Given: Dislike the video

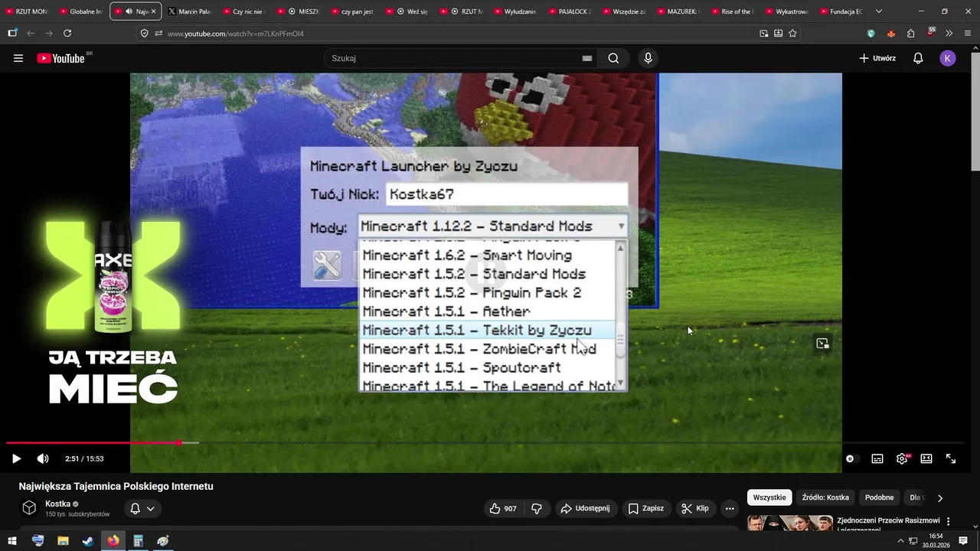Looking at the screenshot, I should tap(537, 508).
